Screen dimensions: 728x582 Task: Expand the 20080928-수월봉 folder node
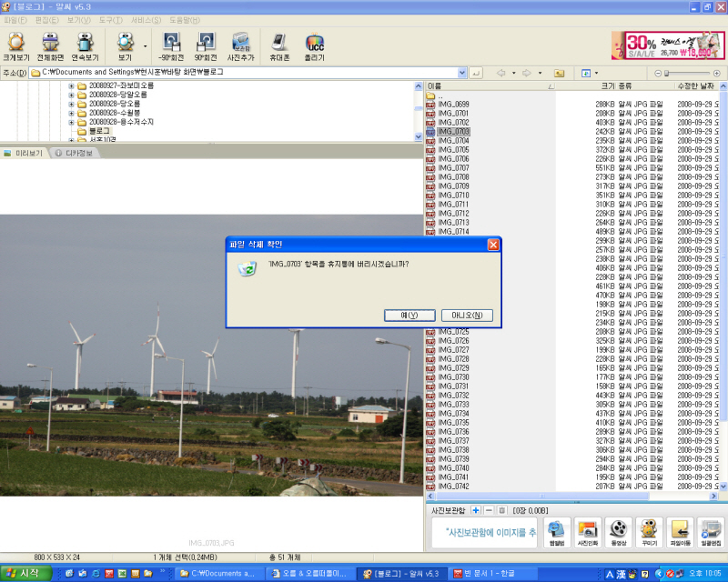[71, 114]
